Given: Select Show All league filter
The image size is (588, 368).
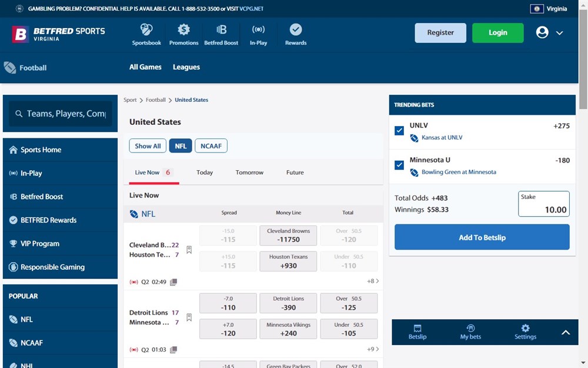Looking at the screenshot, I should coord(148,146).
